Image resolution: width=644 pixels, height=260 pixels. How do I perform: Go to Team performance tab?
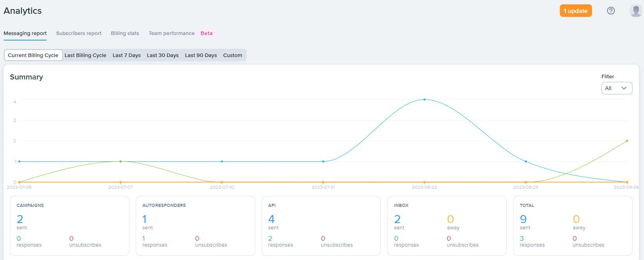coord(172,33)
